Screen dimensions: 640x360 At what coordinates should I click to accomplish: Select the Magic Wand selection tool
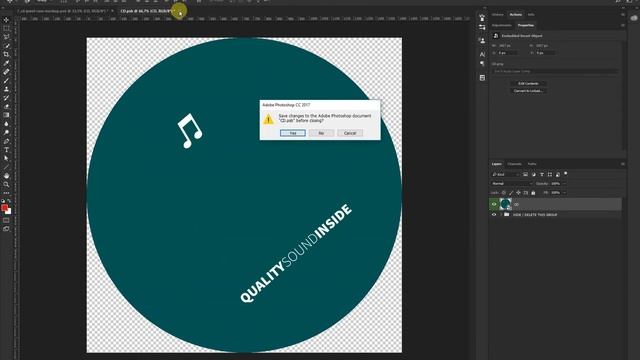tap(6, 46)
